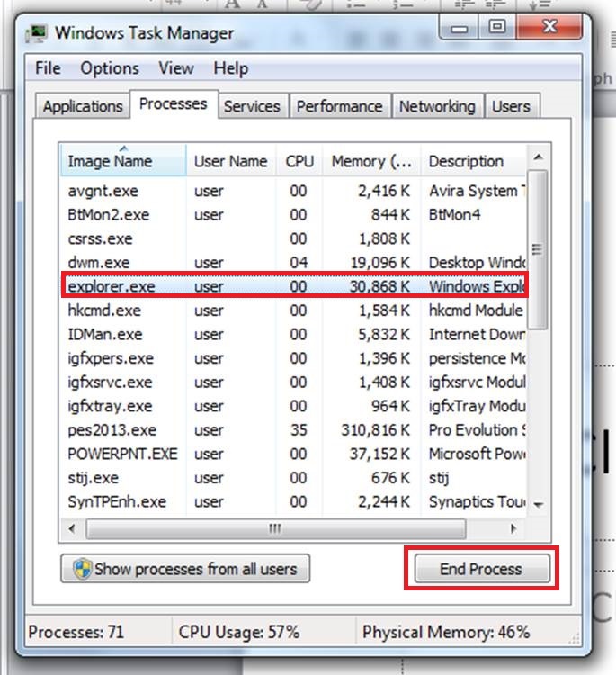616x675 pixels.
Task: Click the horizontal scrollbar left arrow
Action: point(72,528)
